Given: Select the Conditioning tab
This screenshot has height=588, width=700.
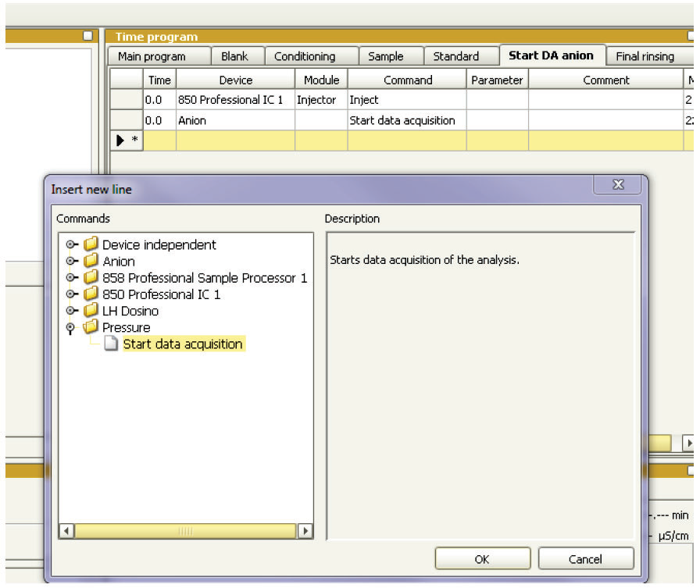Looking at the screenshot, I should click(x=308, y=56).
